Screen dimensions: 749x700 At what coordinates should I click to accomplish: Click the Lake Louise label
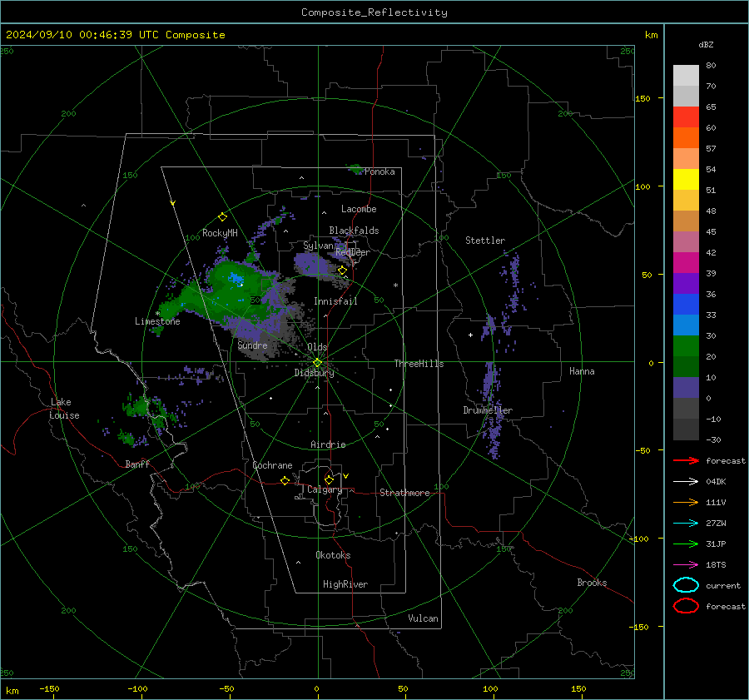(64, 409)
